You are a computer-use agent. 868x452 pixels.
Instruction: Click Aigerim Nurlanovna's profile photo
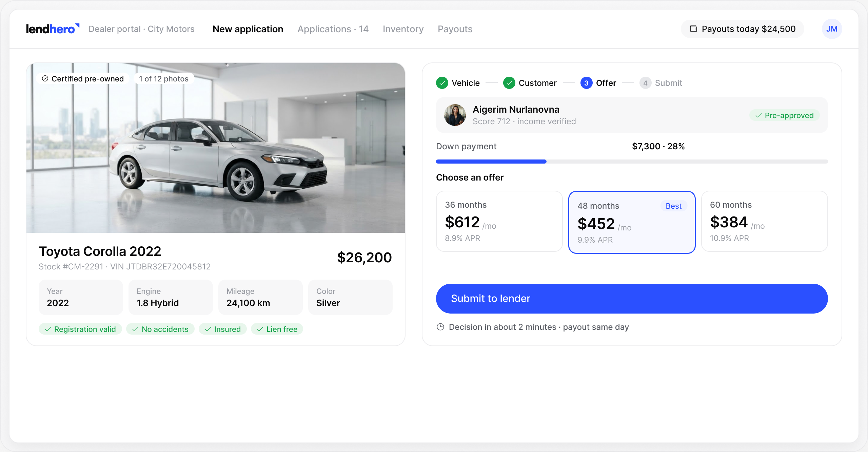click(x=455, y=115)
